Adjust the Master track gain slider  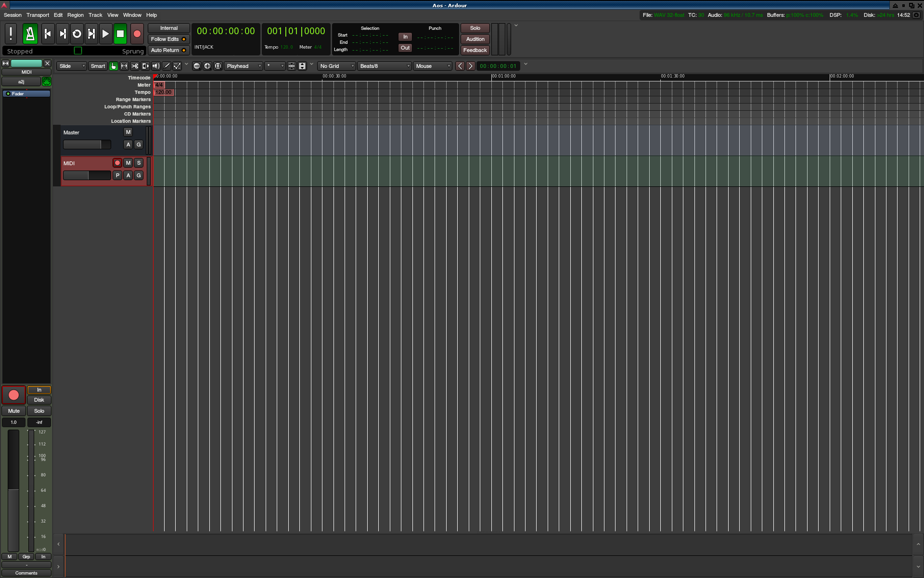click(87, 144)
